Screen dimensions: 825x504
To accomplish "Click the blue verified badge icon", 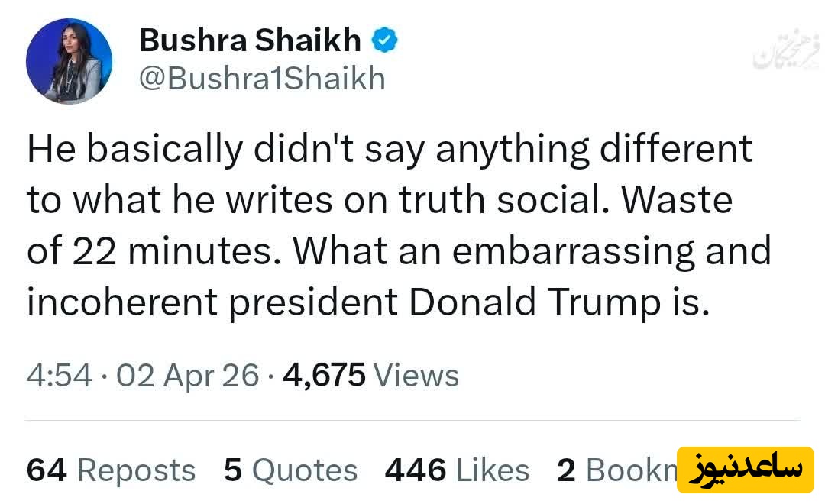I will tap(384, 40).
